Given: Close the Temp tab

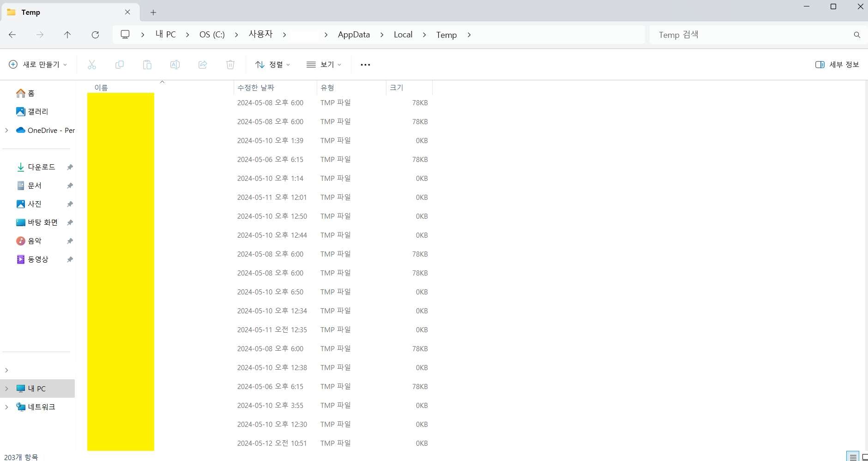Looking at the screenshot, I should point(128,12).
